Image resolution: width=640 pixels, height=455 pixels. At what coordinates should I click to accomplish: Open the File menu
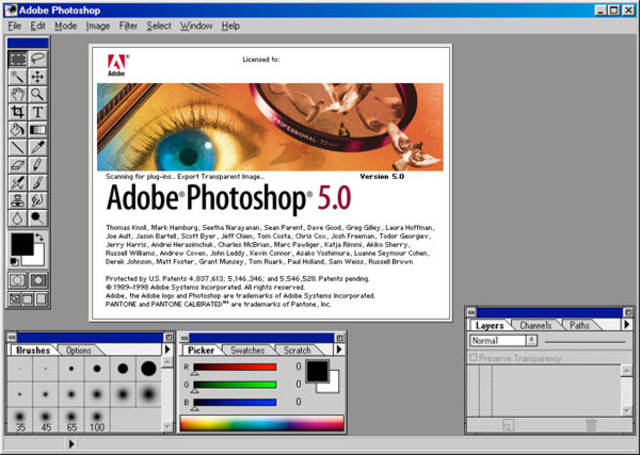(14, 26)
